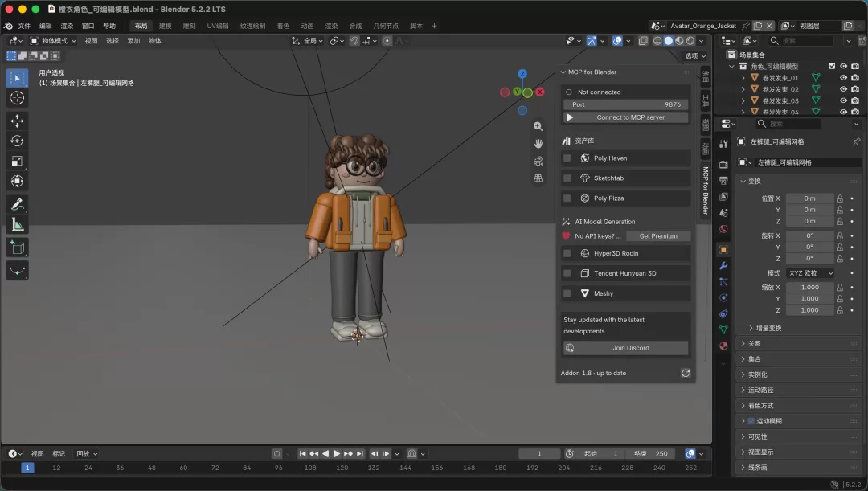
Task: Click the Port 9876 field
Action: point(625,104)
